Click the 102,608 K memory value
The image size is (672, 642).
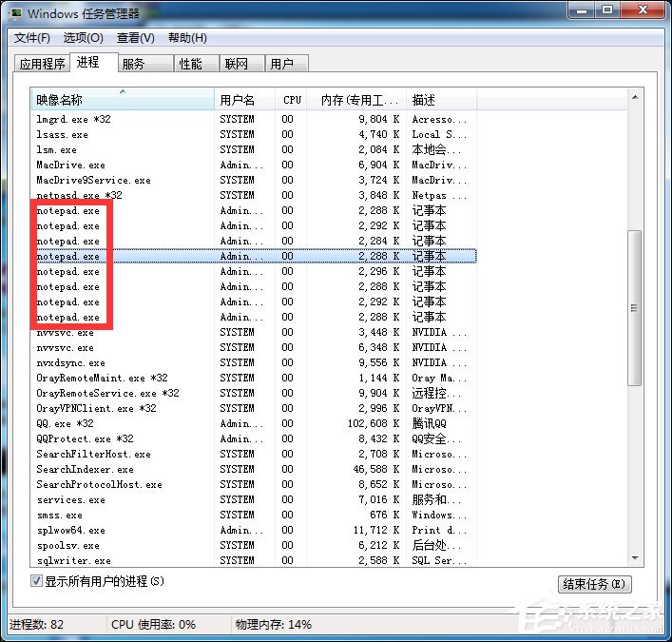(374, 423)
